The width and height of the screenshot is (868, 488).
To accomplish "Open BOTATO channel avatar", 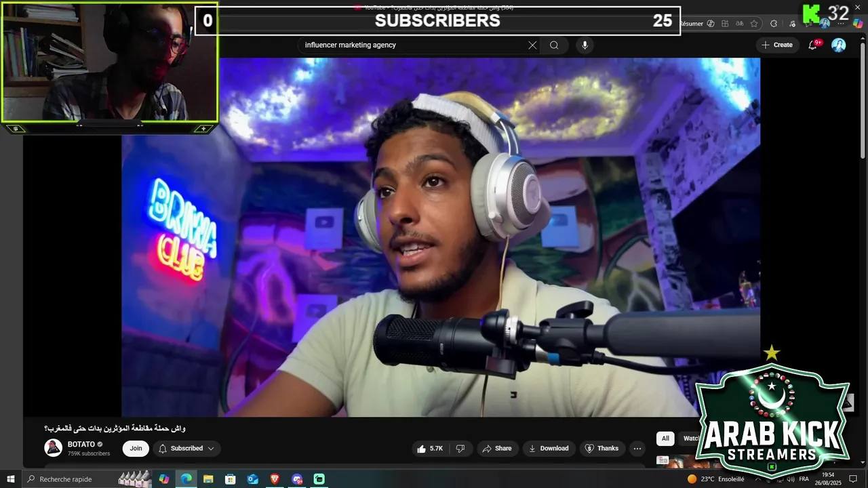I will click(53, 448).
